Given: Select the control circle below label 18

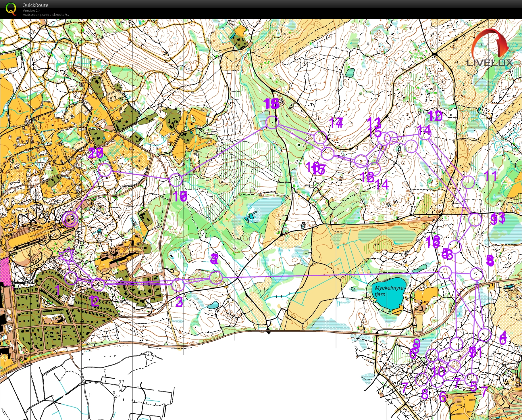Looking at the screenshot, I should coord(272,123).
